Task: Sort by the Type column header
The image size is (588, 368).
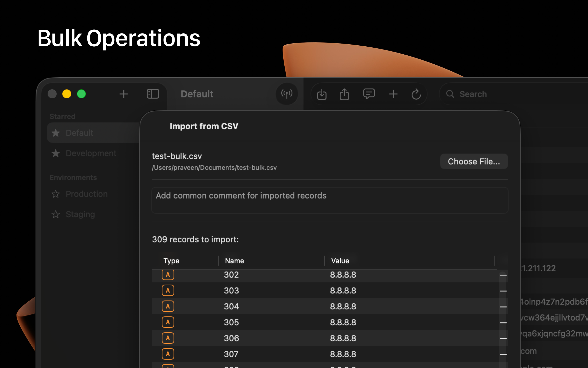Action: tap(171, 261)
